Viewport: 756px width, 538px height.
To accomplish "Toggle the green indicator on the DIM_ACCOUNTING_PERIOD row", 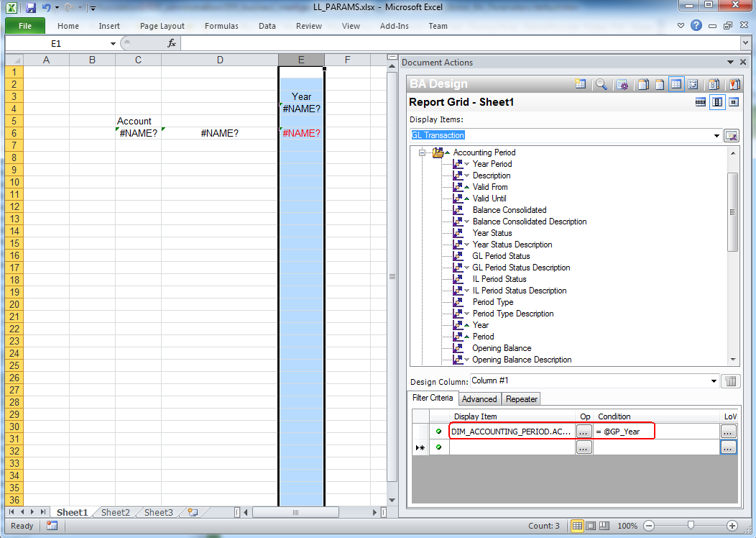I will [438, 432].
